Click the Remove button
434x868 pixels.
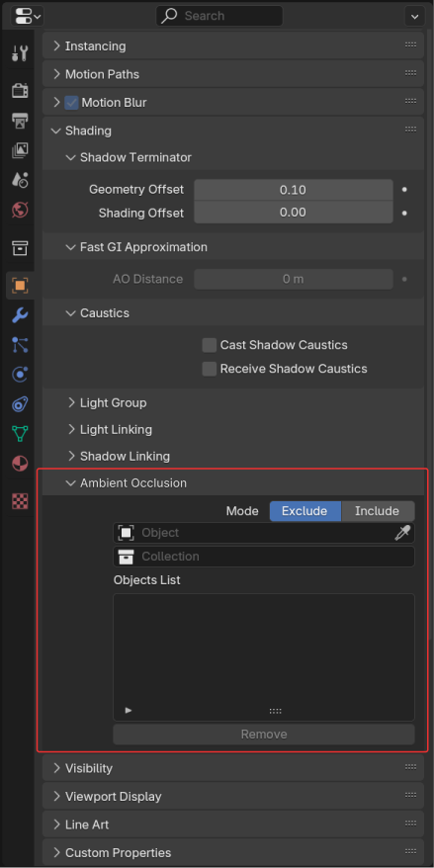point(264,734)
